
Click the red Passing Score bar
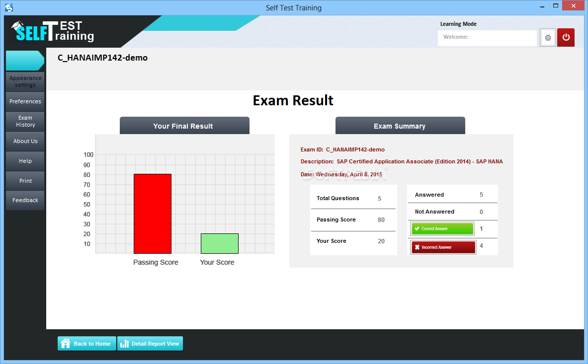pyautogui.click(x=153, y=214)
